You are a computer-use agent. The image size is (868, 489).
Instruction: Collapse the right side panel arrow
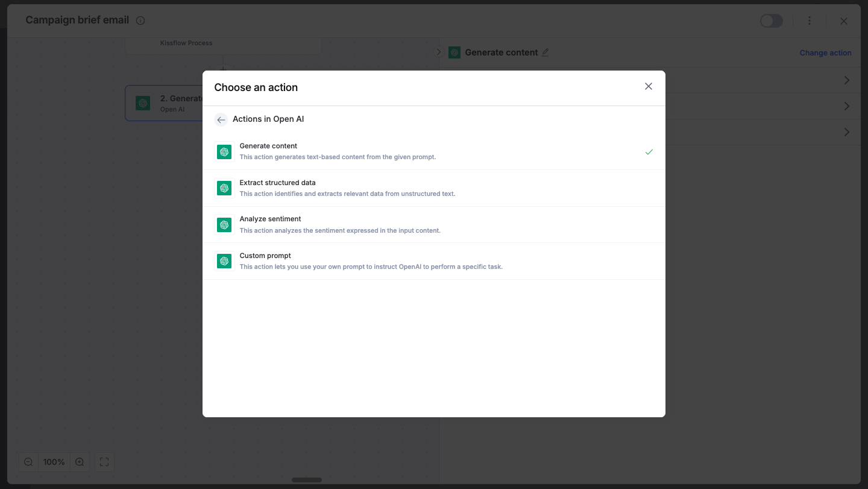[x=439, y=52]
